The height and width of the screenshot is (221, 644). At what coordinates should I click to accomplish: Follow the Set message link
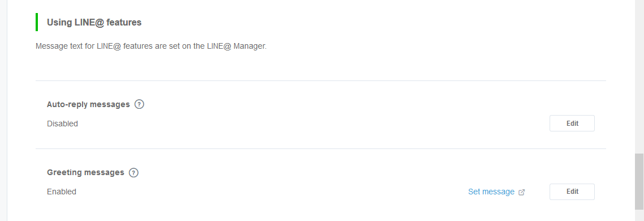tap(491, 192)
